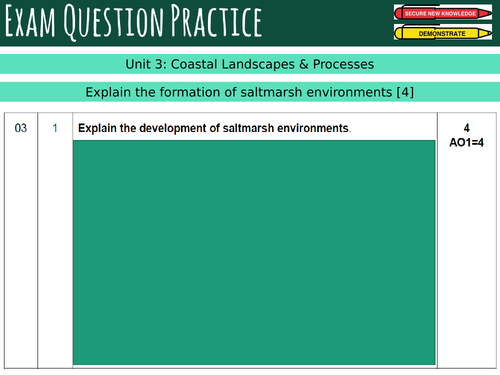The width and height of the screenshot is (500, 375).
Task: Select the word Exam in title
Action: click(x=30, y=22)
